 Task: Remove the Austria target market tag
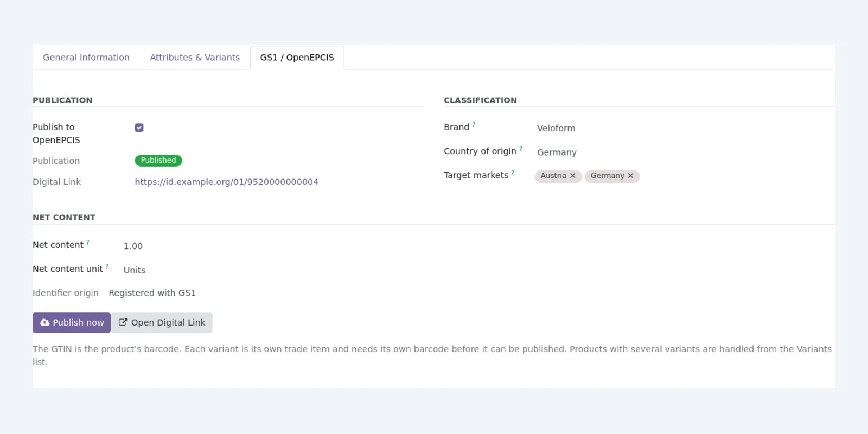click(572, 176)
